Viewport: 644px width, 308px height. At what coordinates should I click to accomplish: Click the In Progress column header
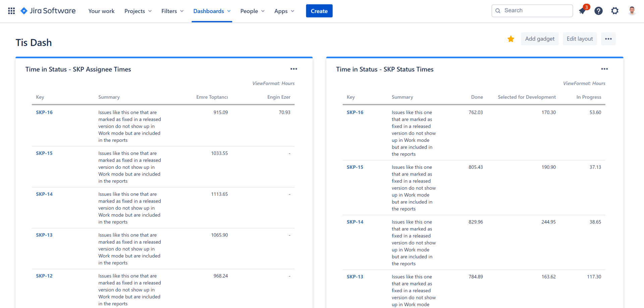pyautogui.click(x=589, y=97)
